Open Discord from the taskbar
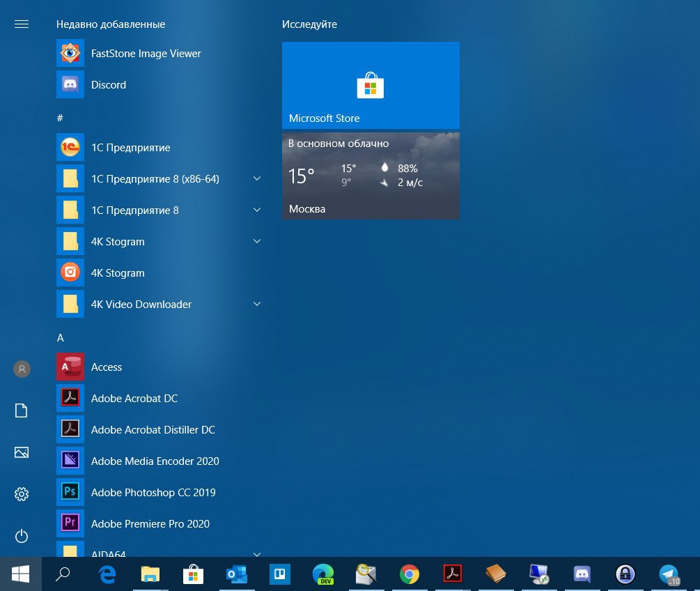 pyautogui.click(x=582, y=574)
